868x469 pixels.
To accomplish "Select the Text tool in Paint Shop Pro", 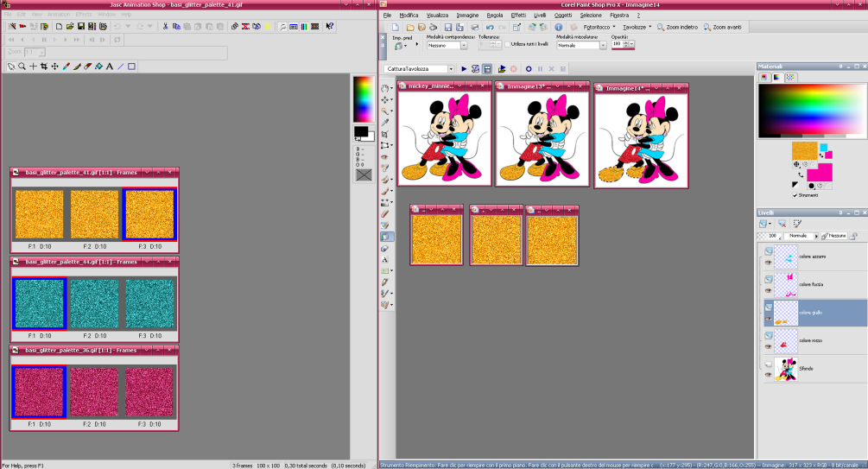I will click(384, 259).
